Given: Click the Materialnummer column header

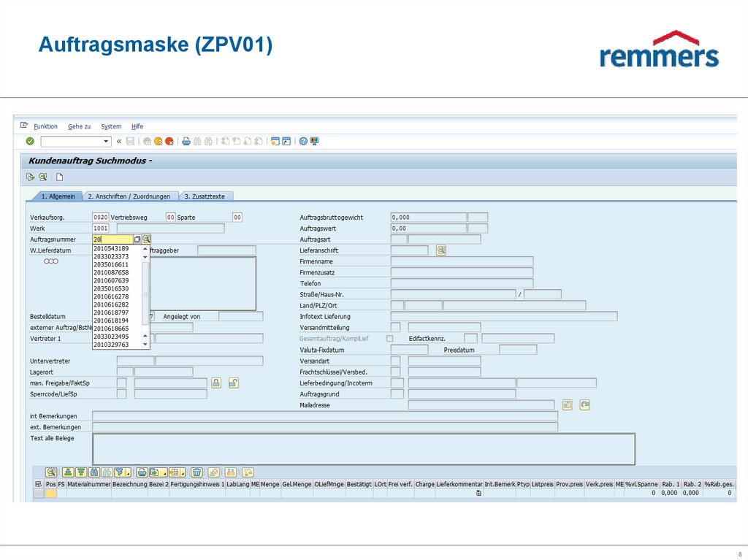Looking at the screenshot, I should [x=88, y=484].
